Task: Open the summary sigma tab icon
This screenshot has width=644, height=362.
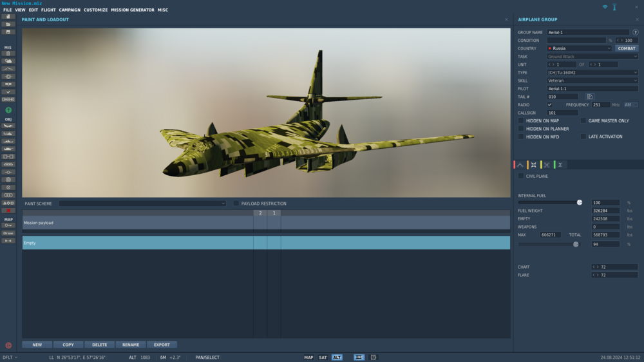Action: (x=560, y=165)
